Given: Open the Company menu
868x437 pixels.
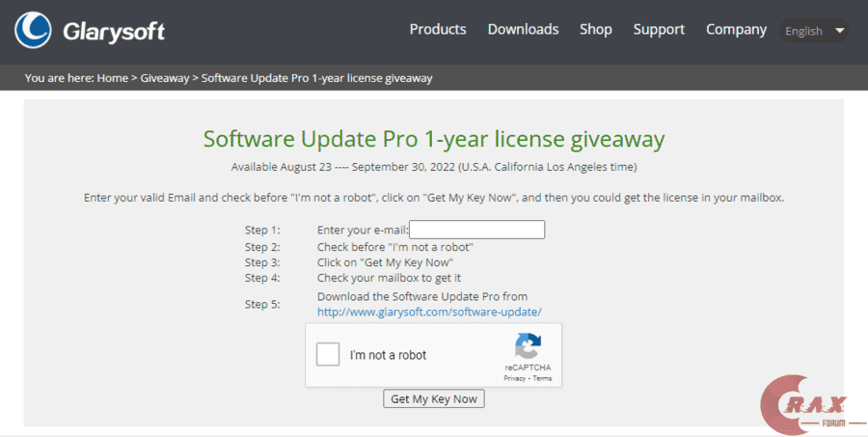Looking at the screenshot, I should click(x=736, y=30).
